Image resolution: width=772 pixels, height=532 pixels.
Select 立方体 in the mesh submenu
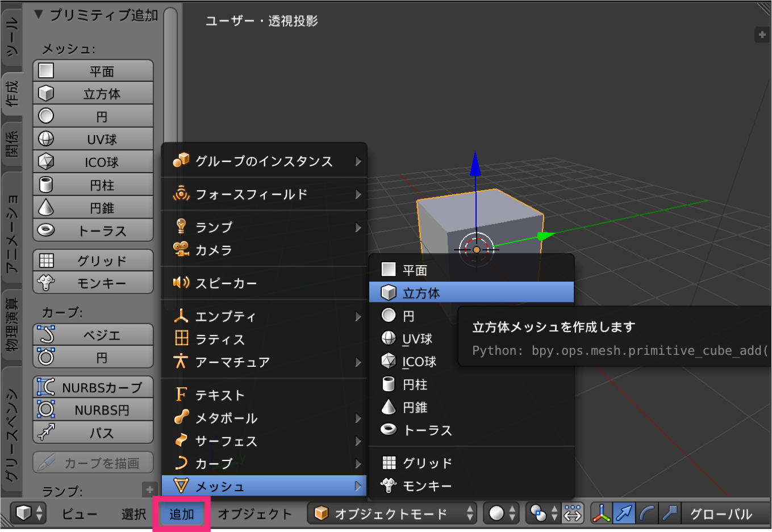(421, 293)
